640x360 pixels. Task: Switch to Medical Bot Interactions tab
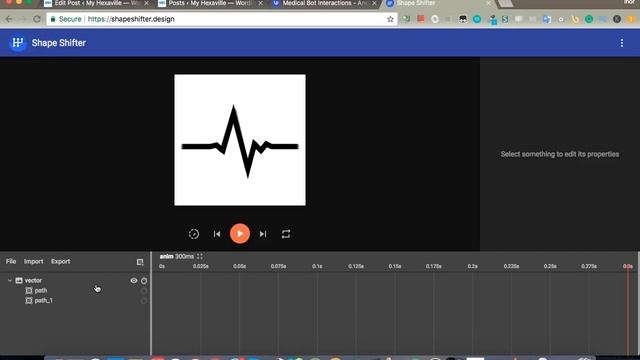(324, 3)
